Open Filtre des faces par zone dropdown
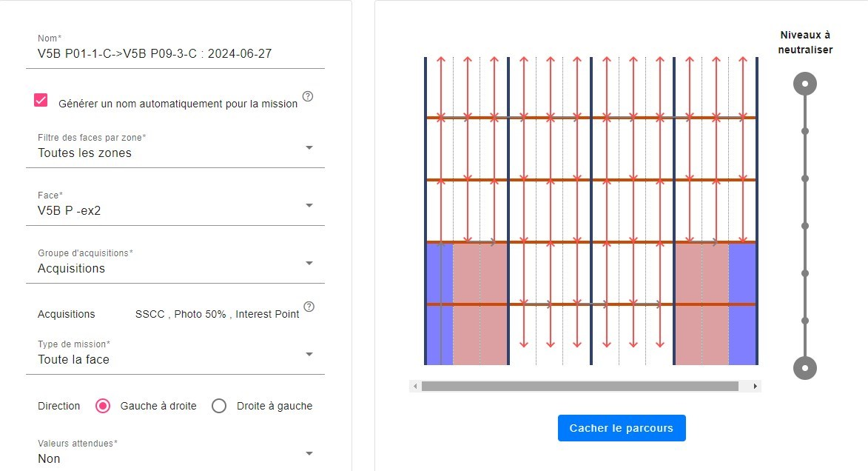868x471 pixels. [x=175, y=147]
